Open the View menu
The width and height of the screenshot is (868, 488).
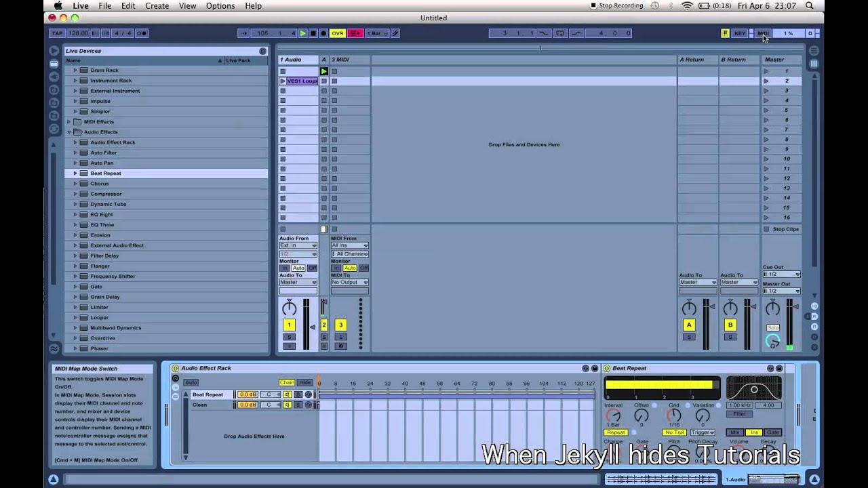(187, 5)
